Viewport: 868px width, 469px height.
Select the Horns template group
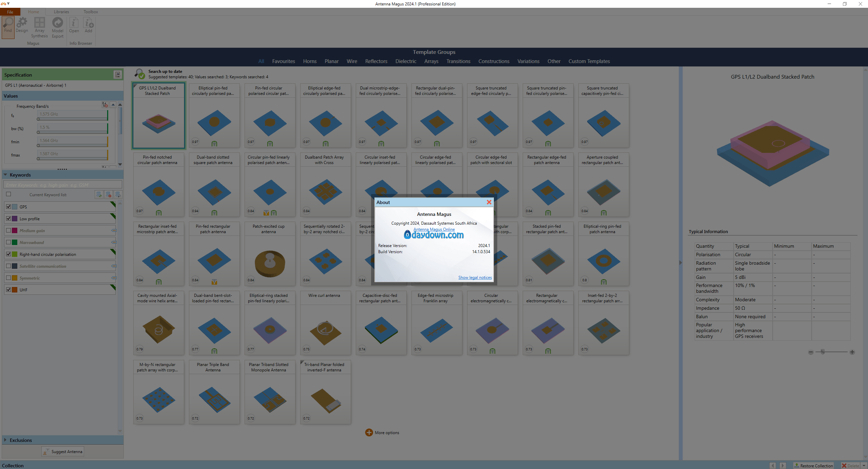tap(310, 61)
